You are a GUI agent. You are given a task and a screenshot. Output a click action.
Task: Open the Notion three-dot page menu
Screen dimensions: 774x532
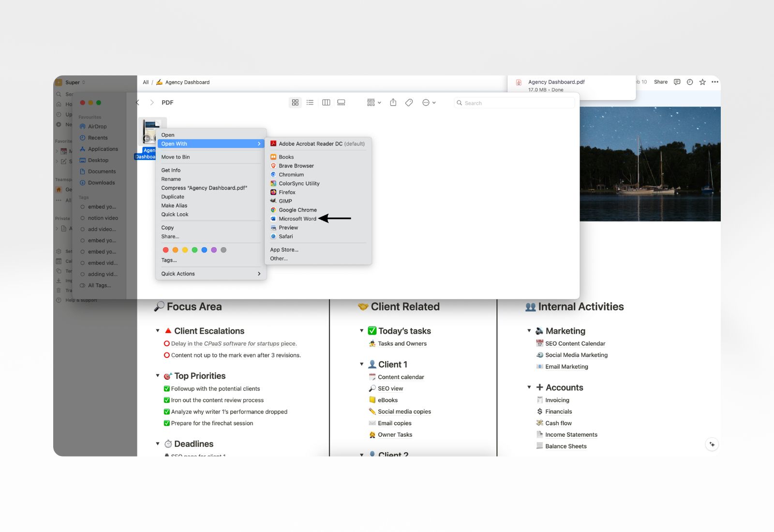click(x=715, y=82)
